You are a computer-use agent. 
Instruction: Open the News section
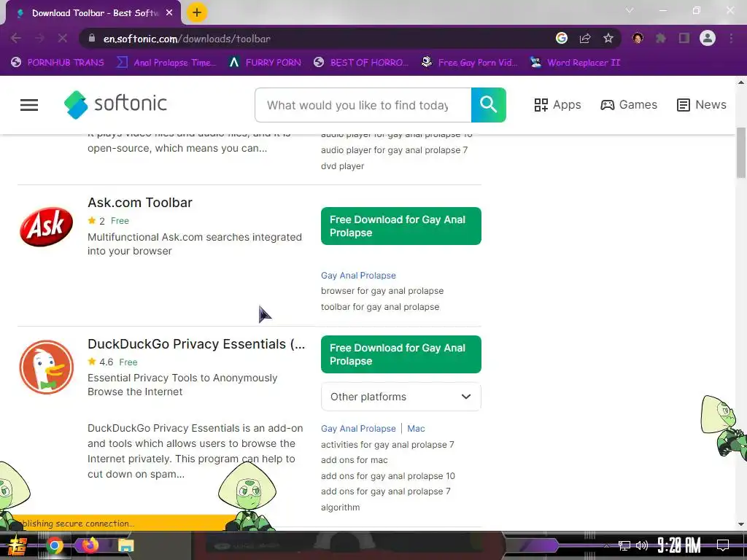(x=701, y=105)
